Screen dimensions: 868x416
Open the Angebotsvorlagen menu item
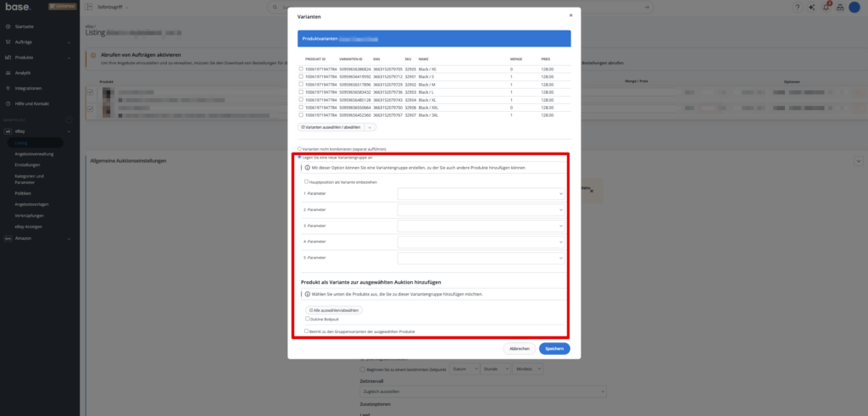tap(31, 204)
